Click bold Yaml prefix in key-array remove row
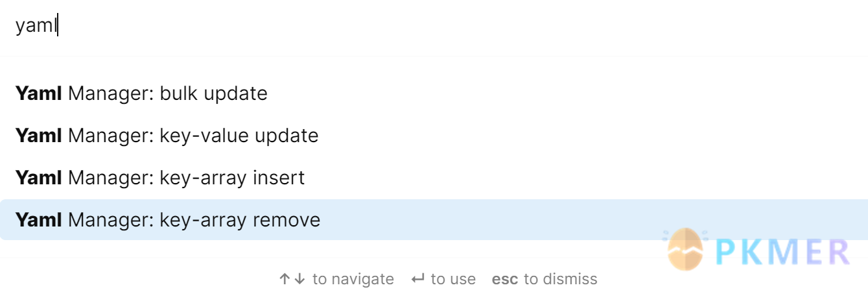The height and width of the screenshot is (294, 868). click(x=39, y=220)
